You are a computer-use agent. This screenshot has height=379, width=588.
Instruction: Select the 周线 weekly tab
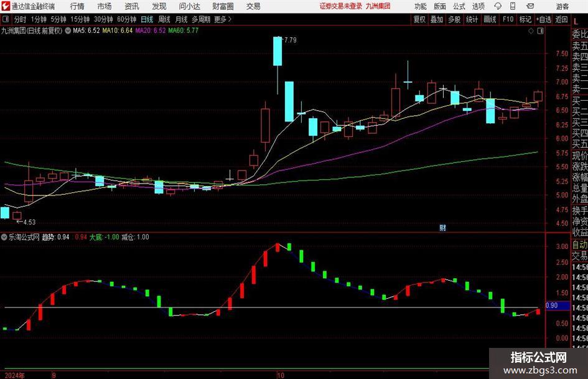(164, 19)
